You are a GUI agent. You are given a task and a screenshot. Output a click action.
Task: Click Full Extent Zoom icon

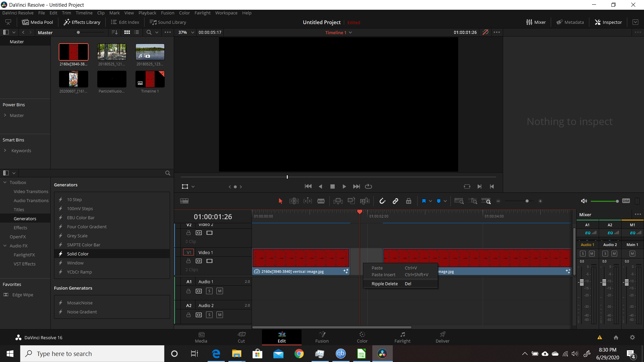point(459,201)
